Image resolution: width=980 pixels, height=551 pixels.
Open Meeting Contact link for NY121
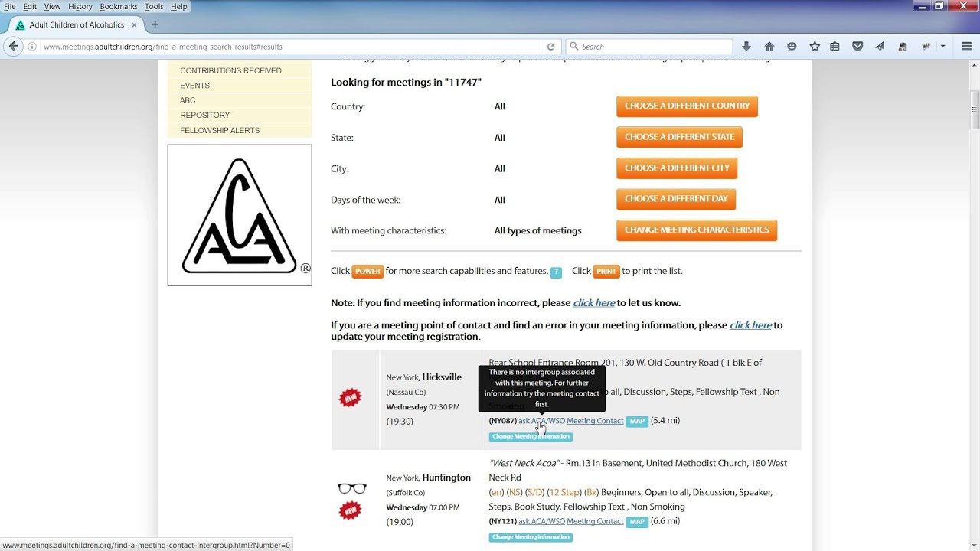click(x=595, y=522)
